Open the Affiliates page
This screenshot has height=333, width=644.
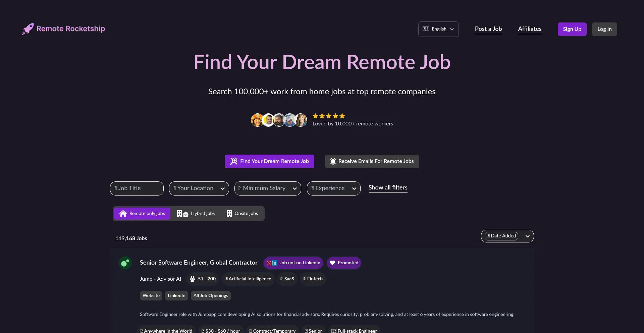(530, 29)
